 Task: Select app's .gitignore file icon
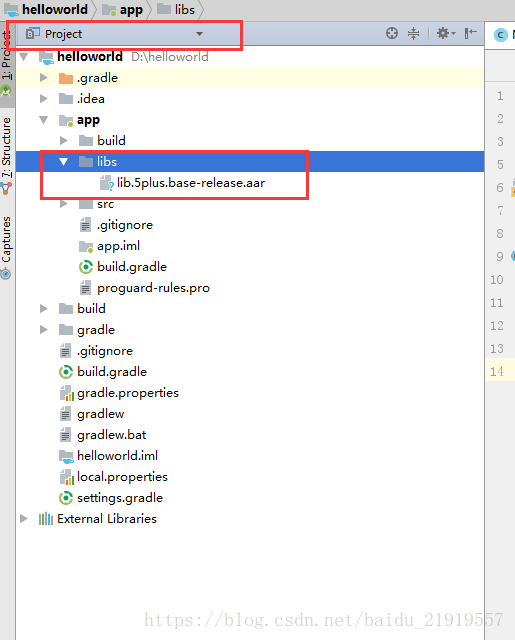85,225
